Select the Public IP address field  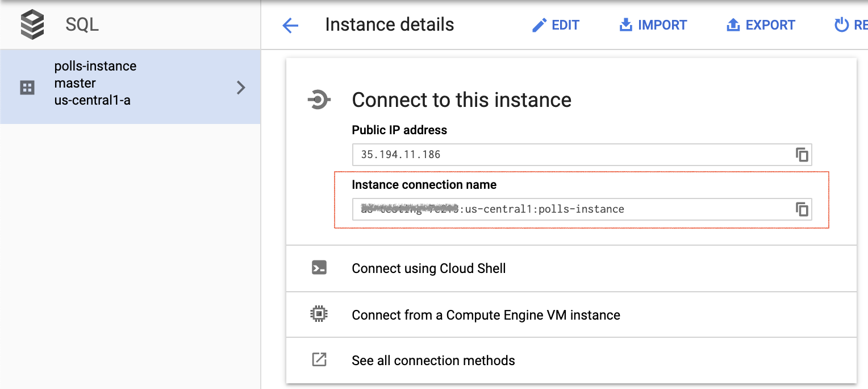[x=568, y=155]
